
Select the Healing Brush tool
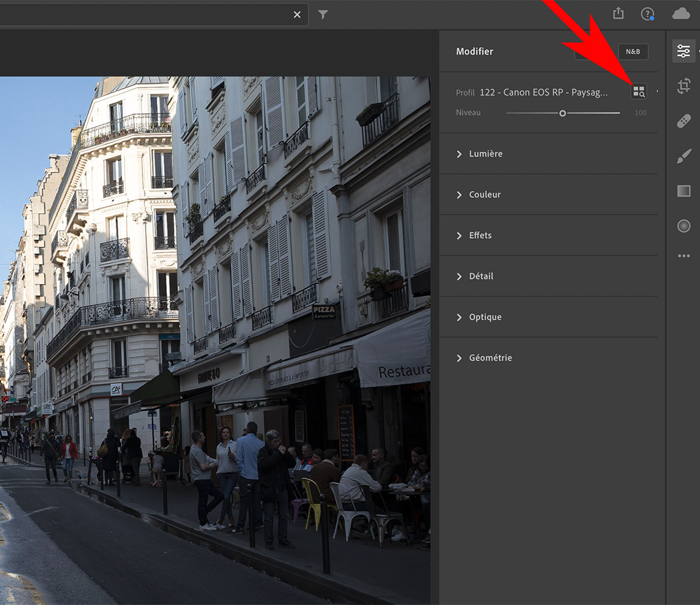pos(683,121)
